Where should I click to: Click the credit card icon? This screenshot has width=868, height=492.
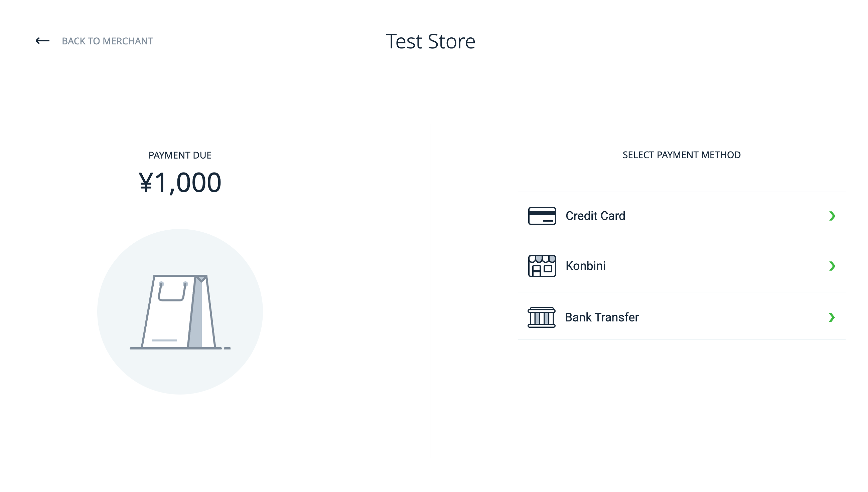click(x=542, y=216)
